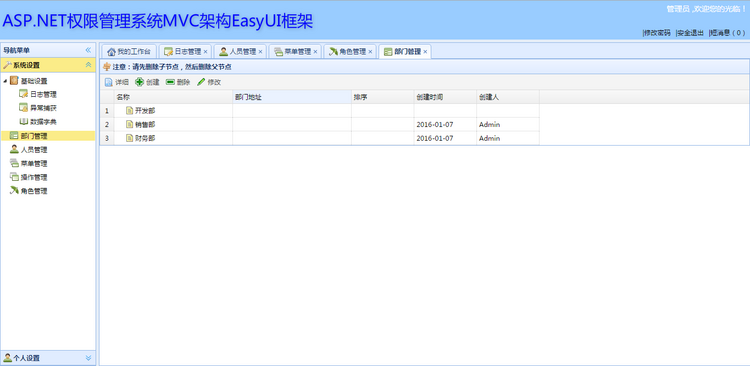Click the 个人设置 person icon
This screenshot has width=750, height=366.
7,358
